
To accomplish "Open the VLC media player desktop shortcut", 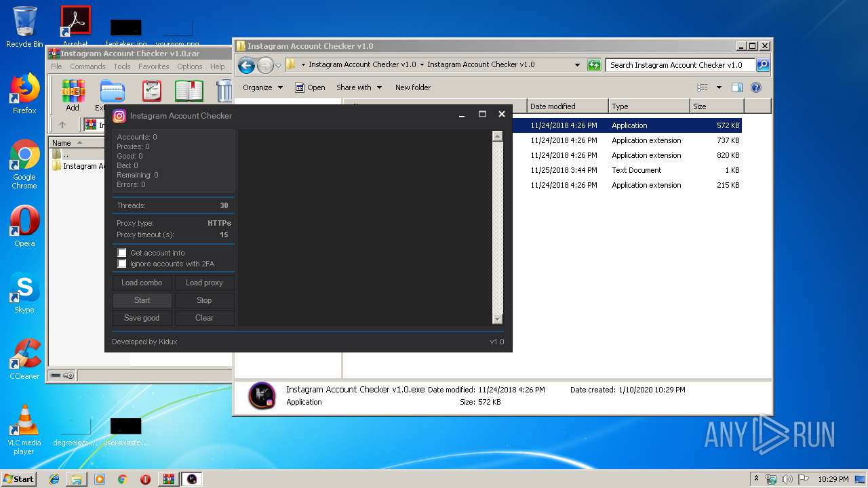I will pyautogui.click(x=24, y=430).
